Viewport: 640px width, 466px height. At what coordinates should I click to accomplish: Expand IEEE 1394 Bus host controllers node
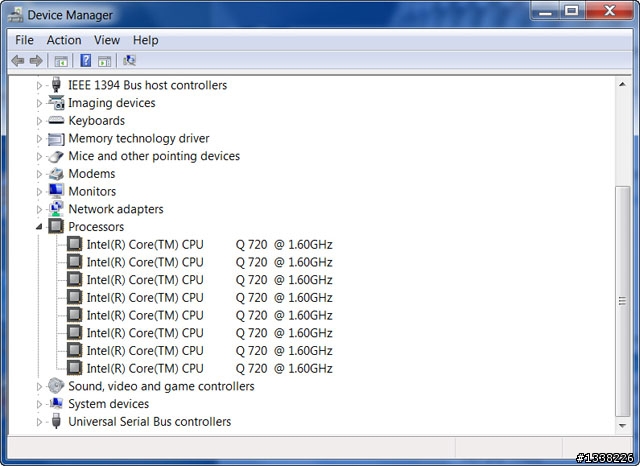(39, 85)
